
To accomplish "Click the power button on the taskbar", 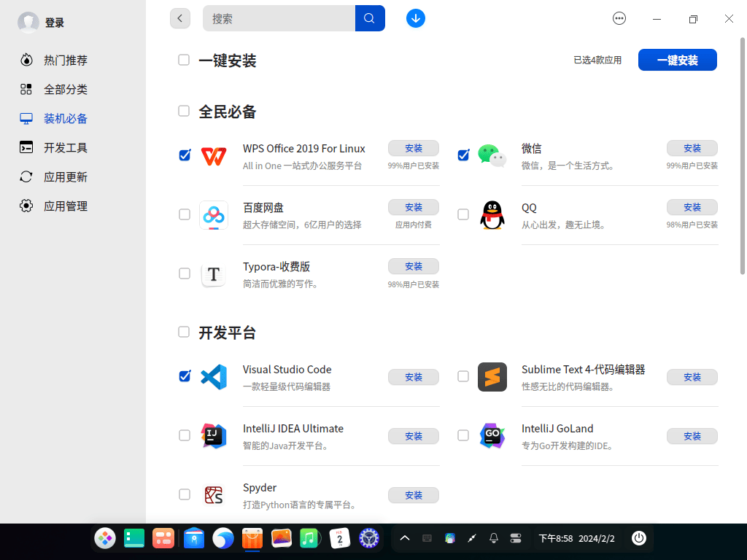I will coord(638,538).
